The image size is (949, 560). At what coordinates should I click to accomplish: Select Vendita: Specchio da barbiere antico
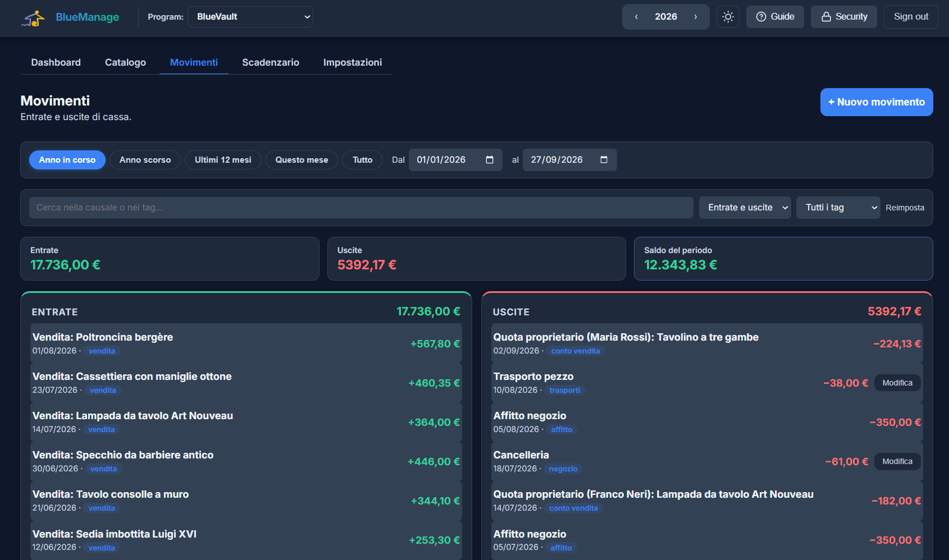coord(246,461)
